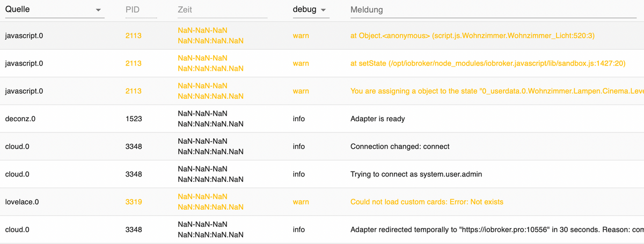Click the 'assigning a object' warning message

pos(497,91)
